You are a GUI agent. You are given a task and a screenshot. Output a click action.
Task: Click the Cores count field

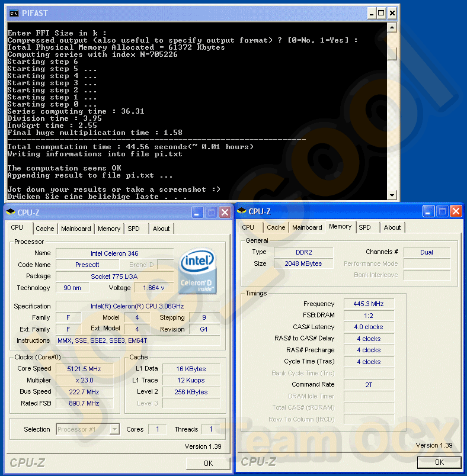coord(158,429)
